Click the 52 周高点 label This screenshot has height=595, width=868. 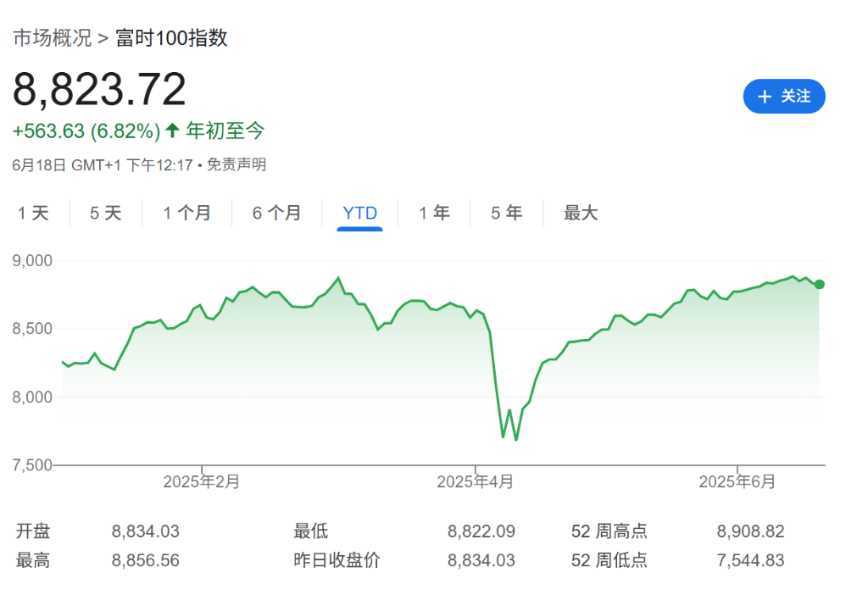(x=609, y=531)
